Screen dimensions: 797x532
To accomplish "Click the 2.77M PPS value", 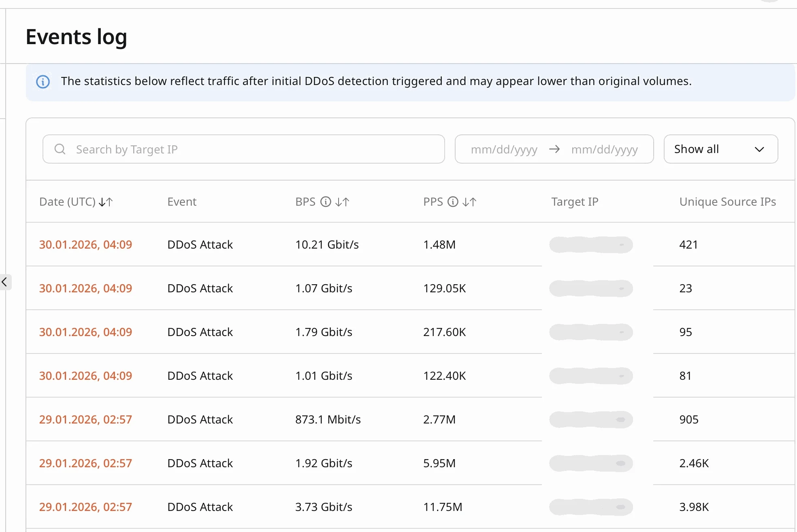I will coord(439,419).
